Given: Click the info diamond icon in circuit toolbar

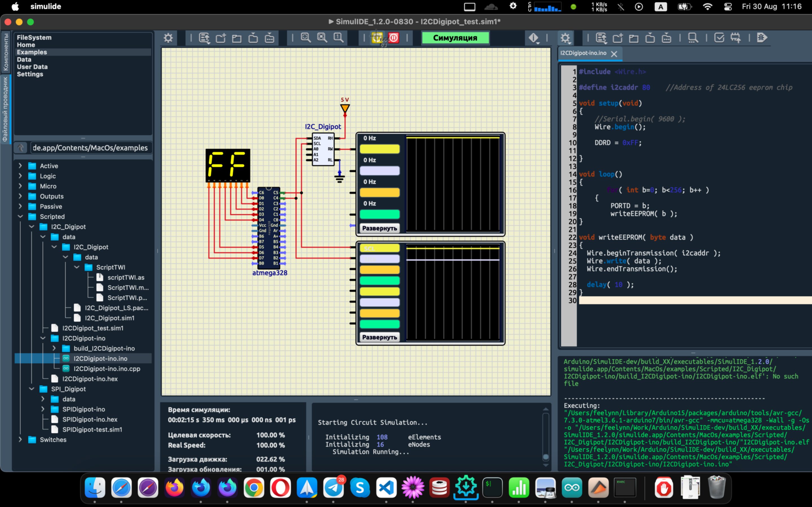Looking at the screenshot, I should click(x=533, y=38).
